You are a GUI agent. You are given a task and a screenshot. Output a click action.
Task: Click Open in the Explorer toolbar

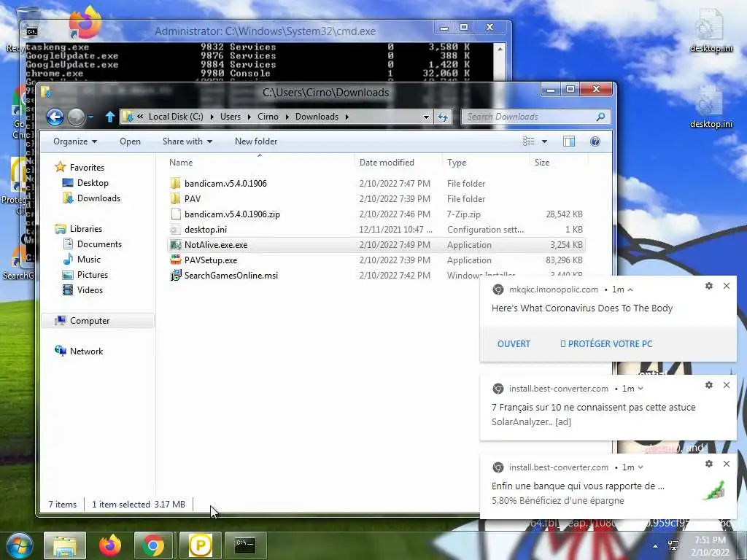point(130,141)
